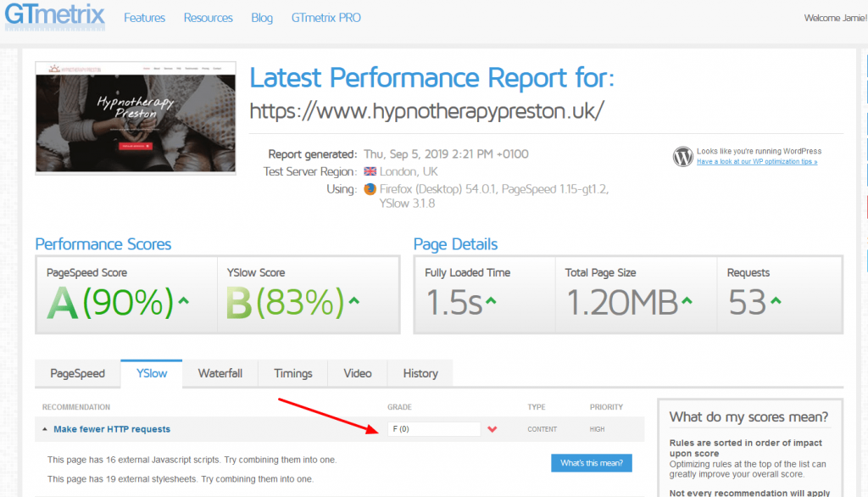Viewport: 868px width, 497px height.
Task: Click the green arrow beside PageSpeed score
Action: (x=184, y=301)
